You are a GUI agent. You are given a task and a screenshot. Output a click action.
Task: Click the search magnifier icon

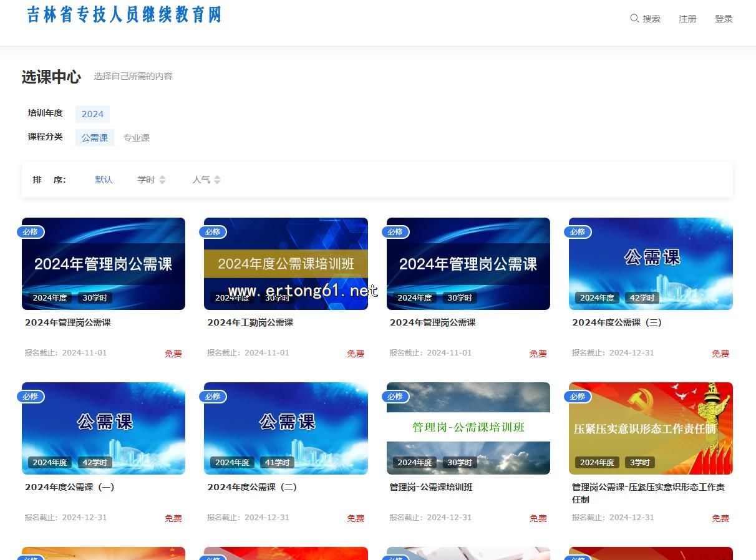tap(634, 18)
